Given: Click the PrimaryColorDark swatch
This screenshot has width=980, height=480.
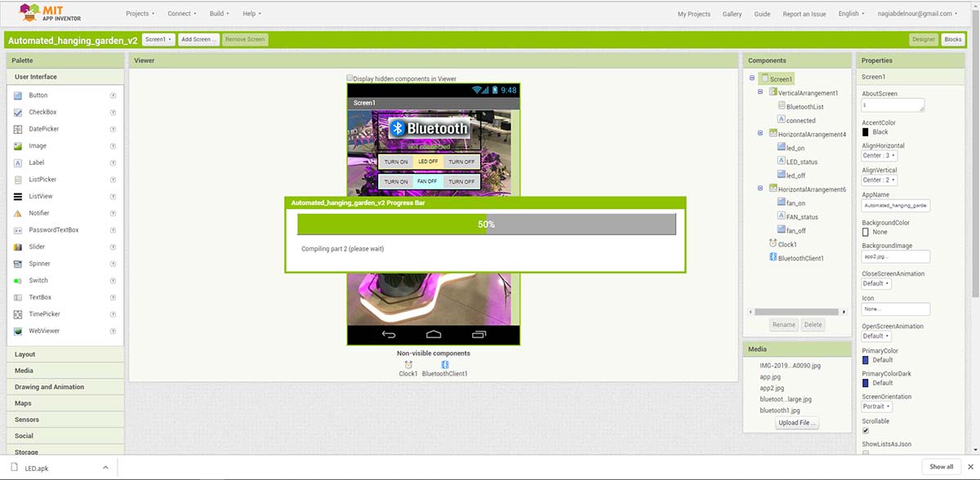Looking at the screenshot, I should tap(866, 382).
